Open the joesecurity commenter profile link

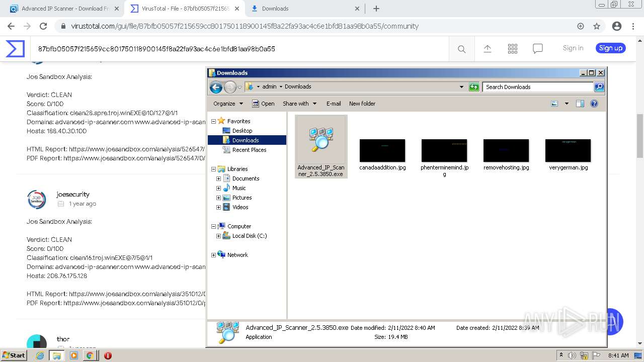click(73, 194)
